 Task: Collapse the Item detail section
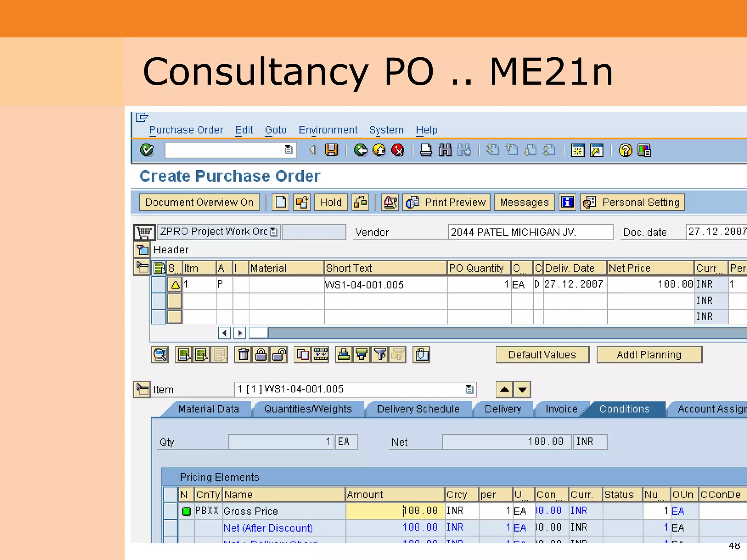point(142,389)
